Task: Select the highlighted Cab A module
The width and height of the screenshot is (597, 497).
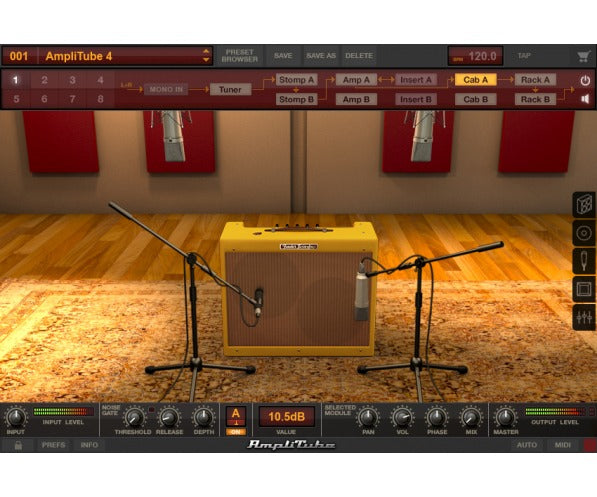Action: point(476,80)
